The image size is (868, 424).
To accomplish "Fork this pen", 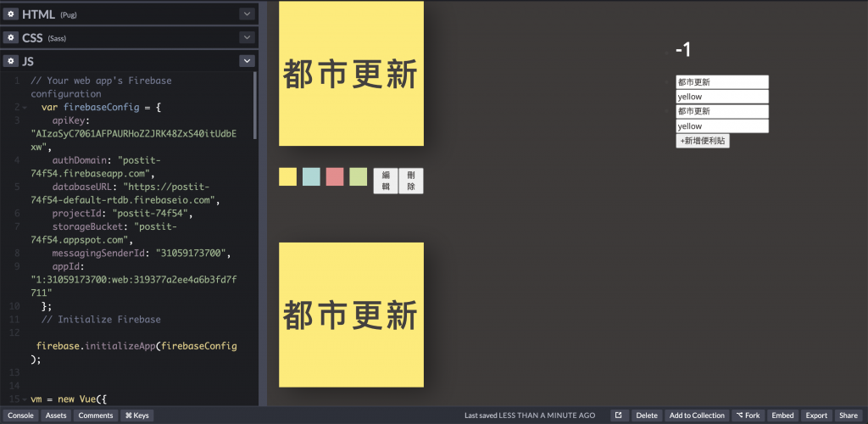I will (748, 416).
